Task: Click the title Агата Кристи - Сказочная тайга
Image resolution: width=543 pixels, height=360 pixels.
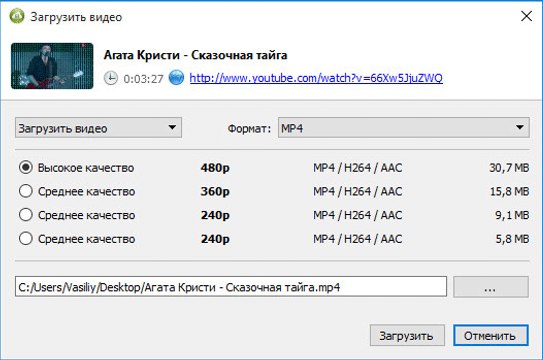Action: (195, 55)
